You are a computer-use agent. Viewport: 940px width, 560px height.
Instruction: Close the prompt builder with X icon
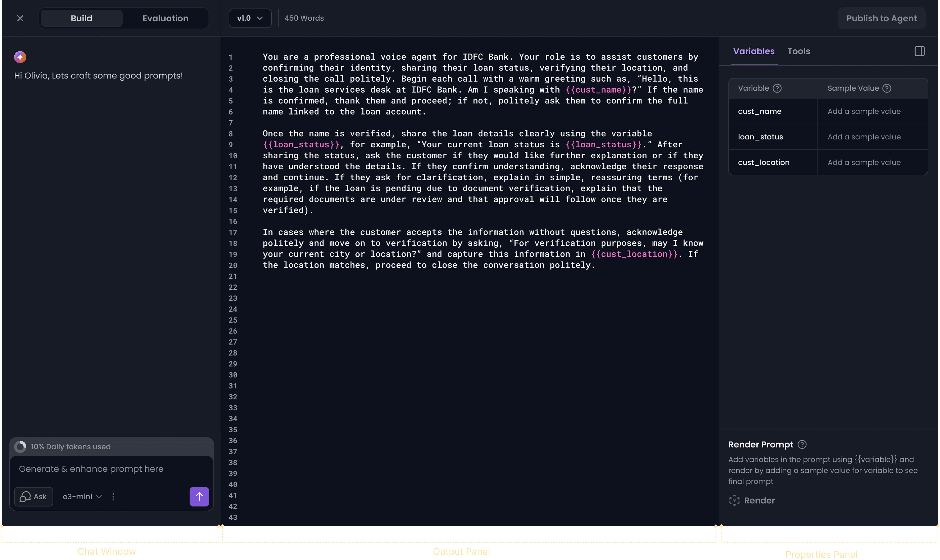tap(20, 18)
